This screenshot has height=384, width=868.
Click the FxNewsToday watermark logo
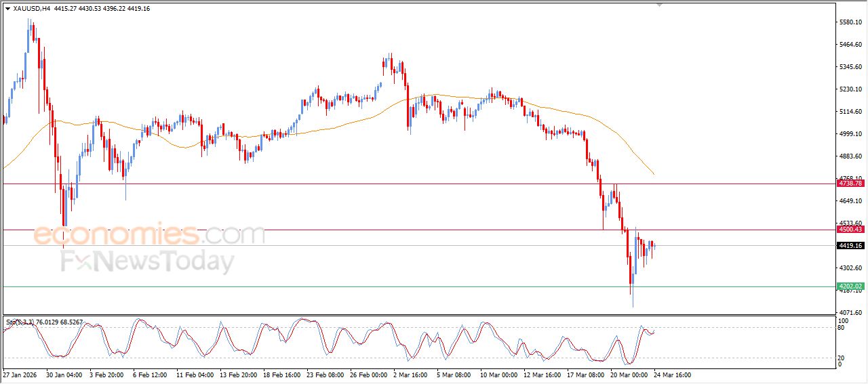coord(148,261)
